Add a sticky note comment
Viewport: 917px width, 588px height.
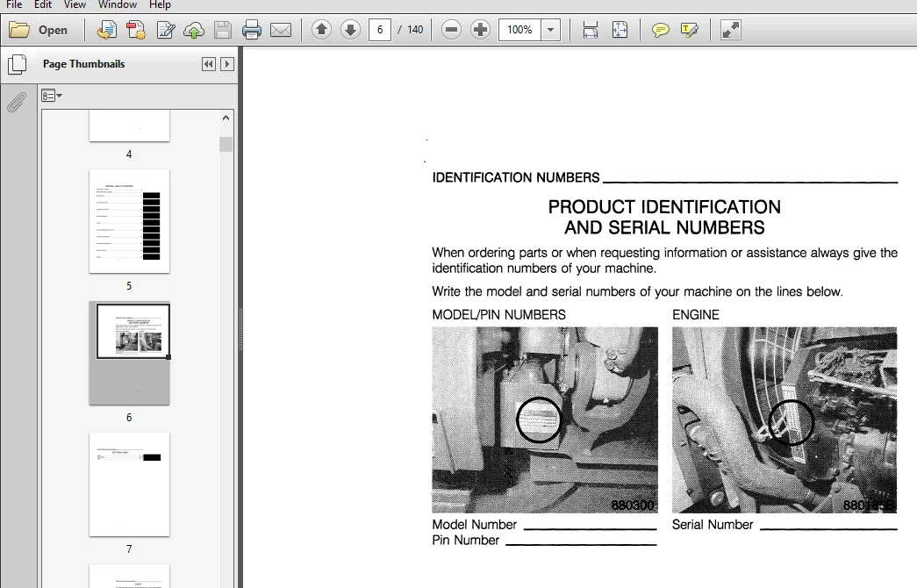point(660,30)
